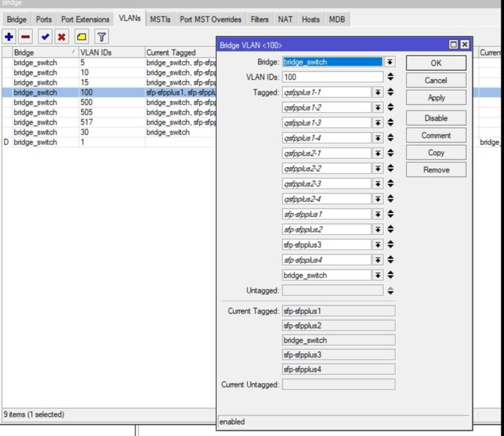Open the Hosts tab
The height and width of the screenshot is (436, 504).
(310, 19)
